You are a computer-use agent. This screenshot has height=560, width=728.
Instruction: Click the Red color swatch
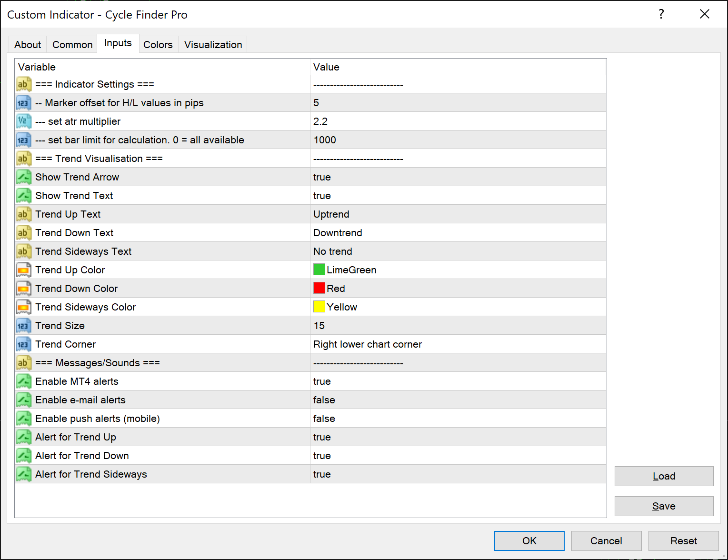319,288
